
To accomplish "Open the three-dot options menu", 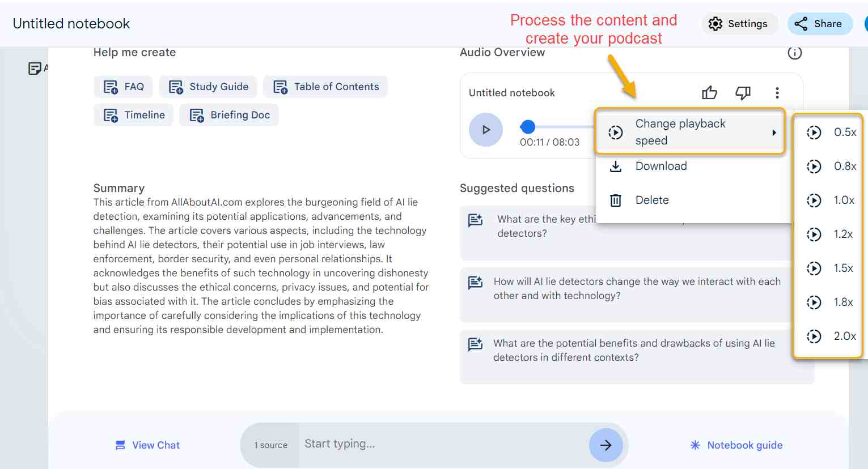I will pos(777,92).
